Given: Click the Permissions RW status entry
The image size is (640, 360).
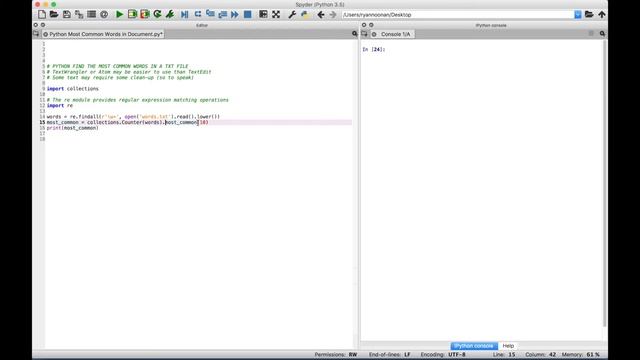Looking at the screenshot, I should tap(336, 355).
